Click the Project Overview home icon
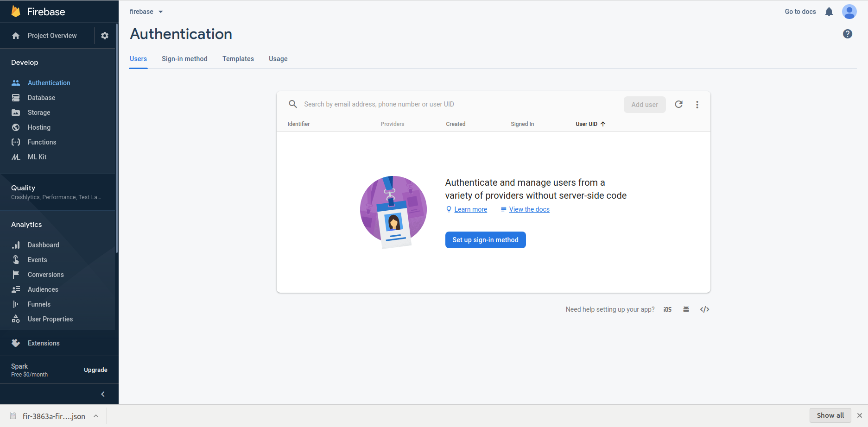Viewport: 868px width, 427px height. coord(16,36)
